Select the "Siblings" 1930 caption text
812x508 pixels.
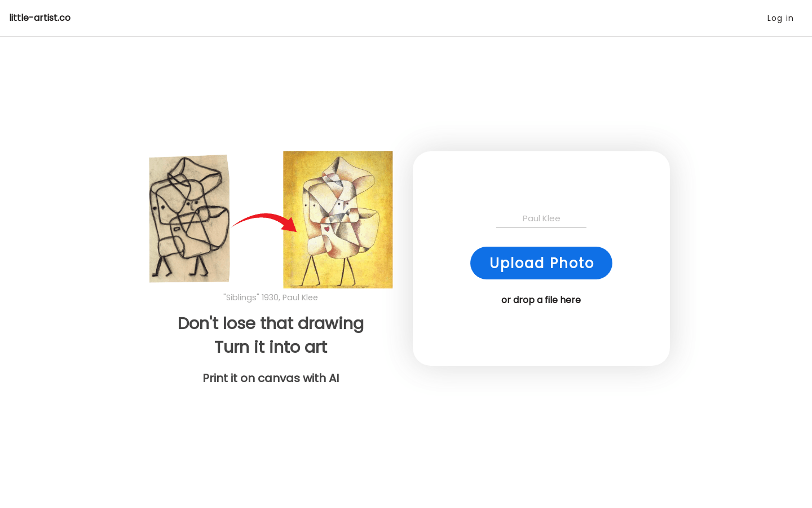(x=271, y=297)
